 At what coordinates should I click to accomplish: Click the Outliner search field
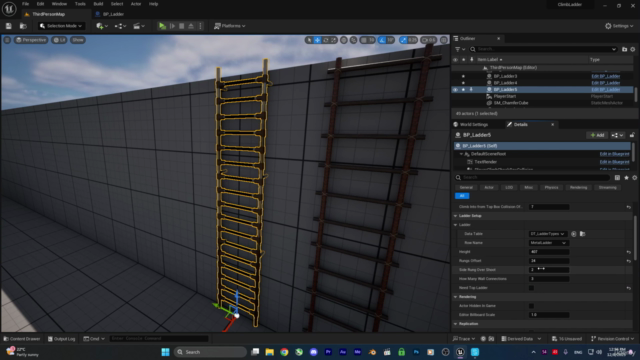pos(543,49)
